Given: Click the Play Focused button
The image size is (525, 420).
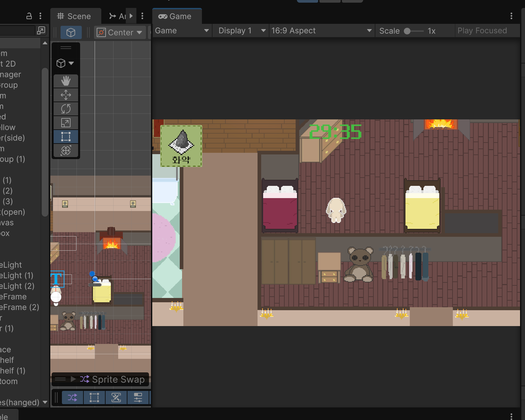Looking at the screenshot, I should click(x=482, y=31).
